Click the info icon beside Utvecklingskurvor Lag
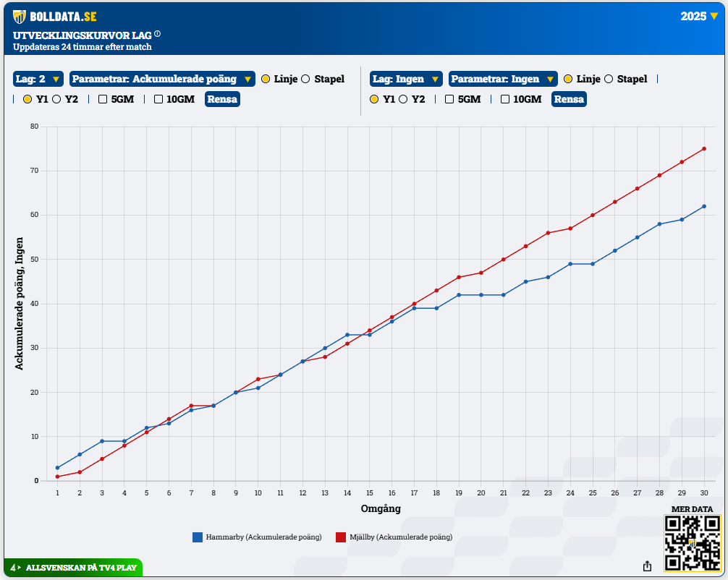The image size is (728, 580). (157, 34)
